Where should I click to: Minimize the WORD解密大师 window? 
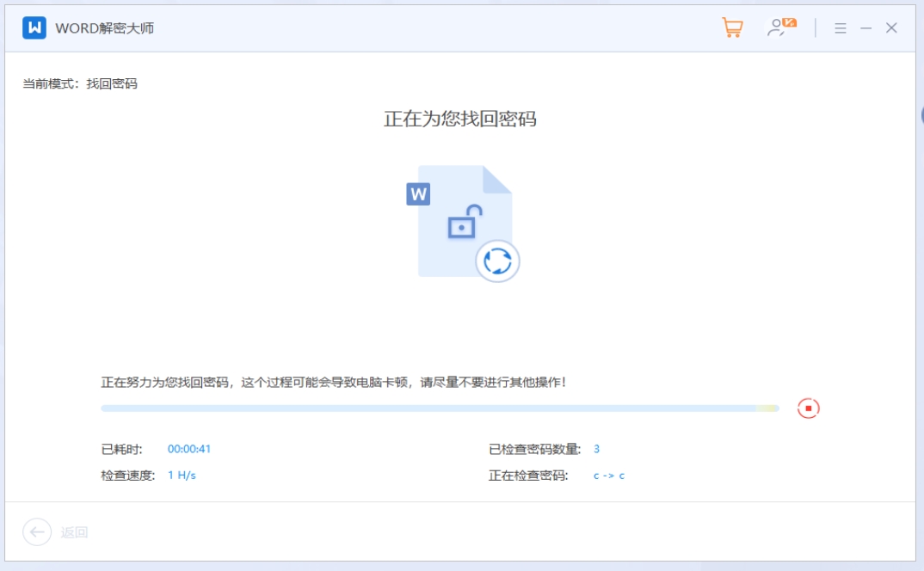coord(865,28)
